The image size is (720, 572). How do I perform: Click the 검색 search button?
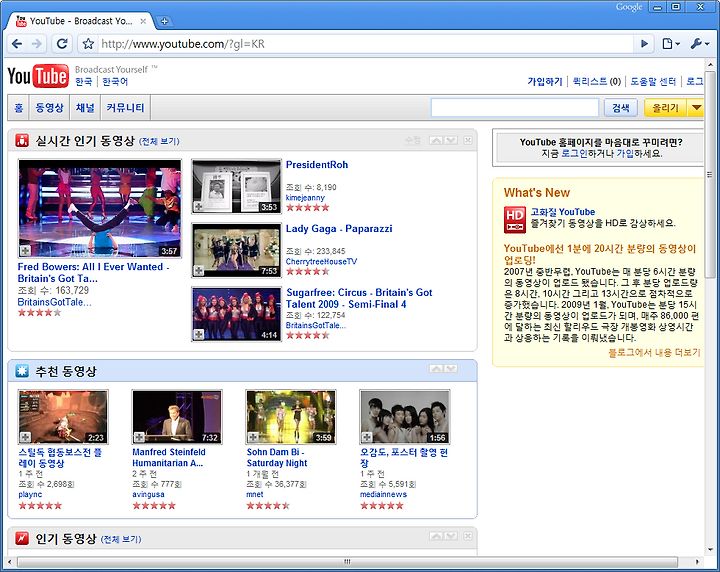coord(620,108)
